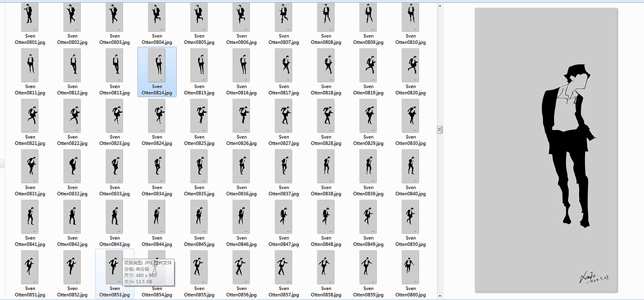This screenshot has width=644, height=300.
Task: Click the Otten0856.jpg file name
Action: click(x=242, y=292)
